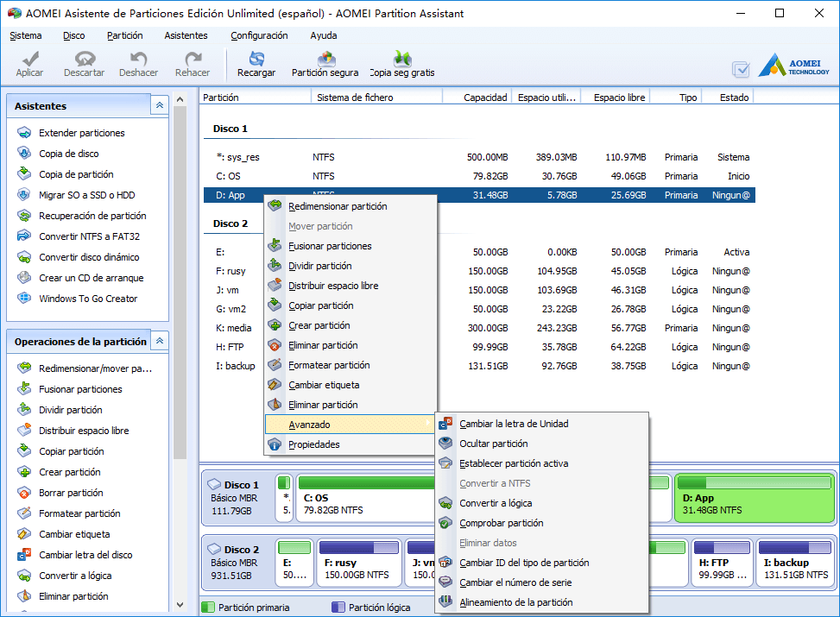Choose Ocultar partición in the submenu
Screen dimensions: 840x617
542,444
